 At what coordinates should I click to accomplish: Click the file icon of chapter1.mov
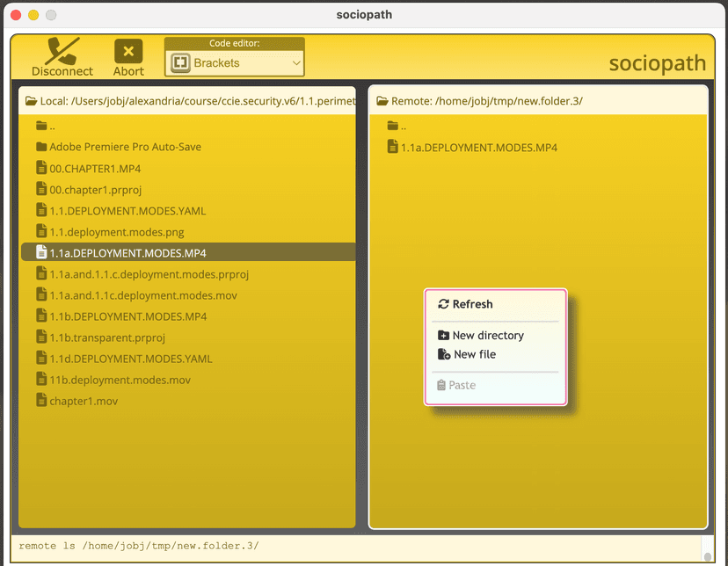(41, 399)
